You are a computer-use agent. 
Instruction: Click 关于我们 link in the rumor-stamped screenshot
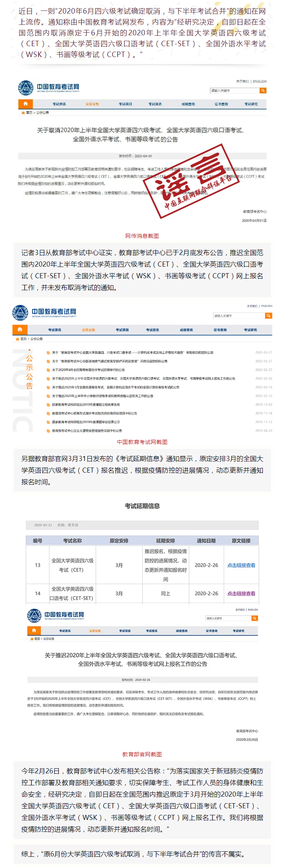click(x=242, y=81)
